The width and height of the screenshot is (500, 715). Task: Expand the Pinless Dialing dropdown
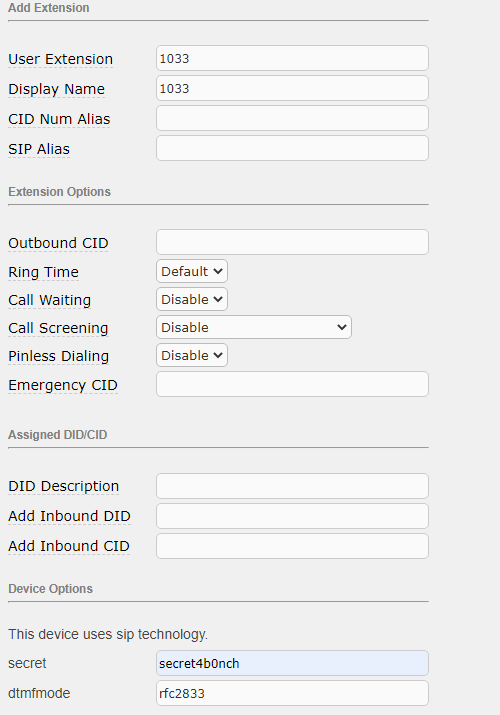192,355
